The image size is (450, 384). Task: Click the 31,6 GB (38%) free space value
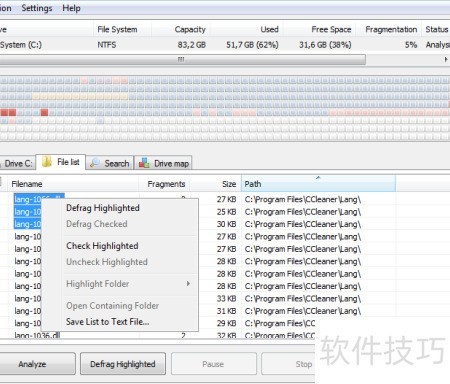pyautogui.click(x=325, y=45)
